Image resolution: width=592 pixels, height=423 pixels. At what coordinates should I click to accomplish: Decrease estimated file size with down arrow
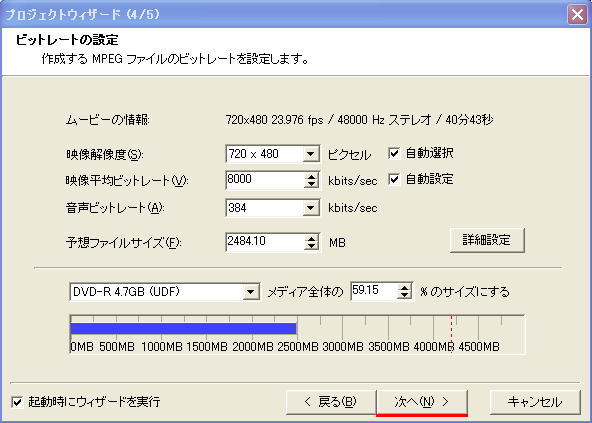pos(311,246)
